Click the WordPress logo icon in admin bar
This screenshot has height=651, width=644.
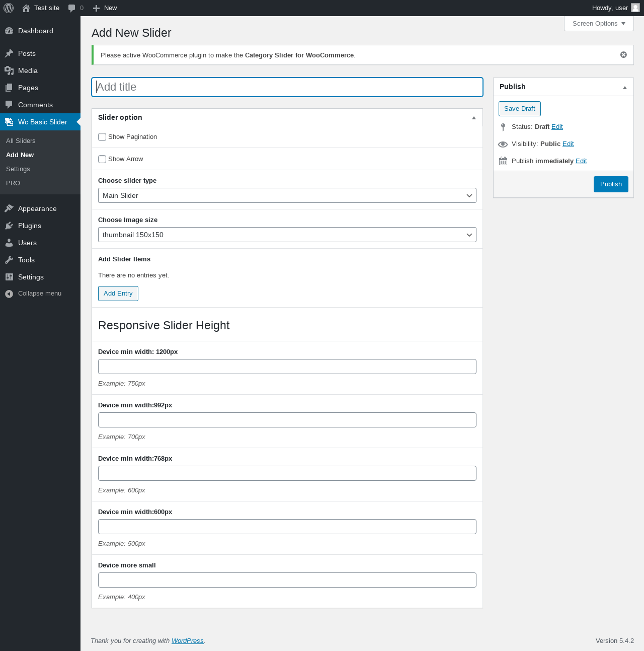point(9,8)
